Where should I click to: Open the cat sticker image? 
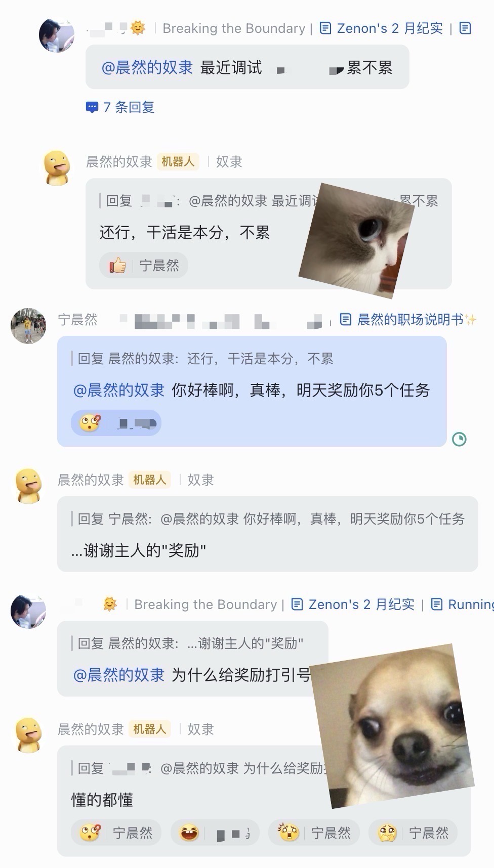point(356,240)
